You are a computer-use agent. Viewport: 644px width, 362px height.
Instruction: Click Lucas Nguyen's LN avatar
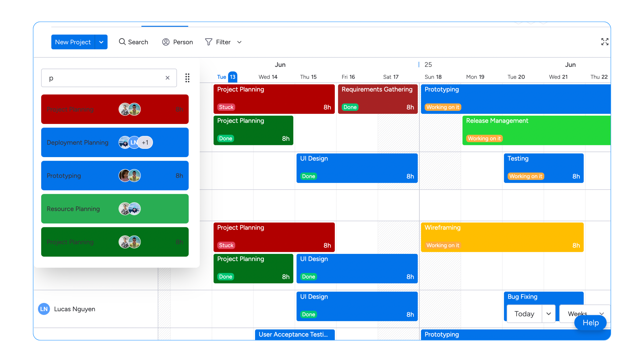[44, 309]
